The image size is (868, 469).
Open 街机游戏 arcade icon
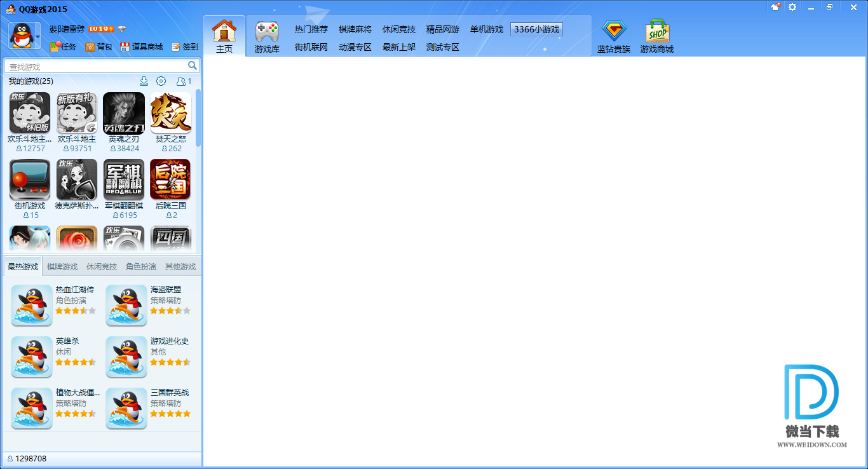tap(30, 179)
